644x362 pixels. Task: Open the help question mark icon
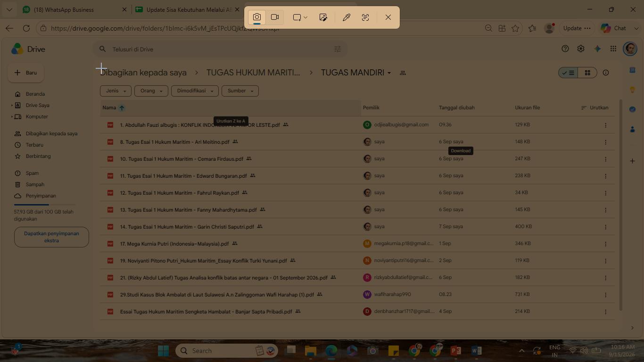point(565,49)
